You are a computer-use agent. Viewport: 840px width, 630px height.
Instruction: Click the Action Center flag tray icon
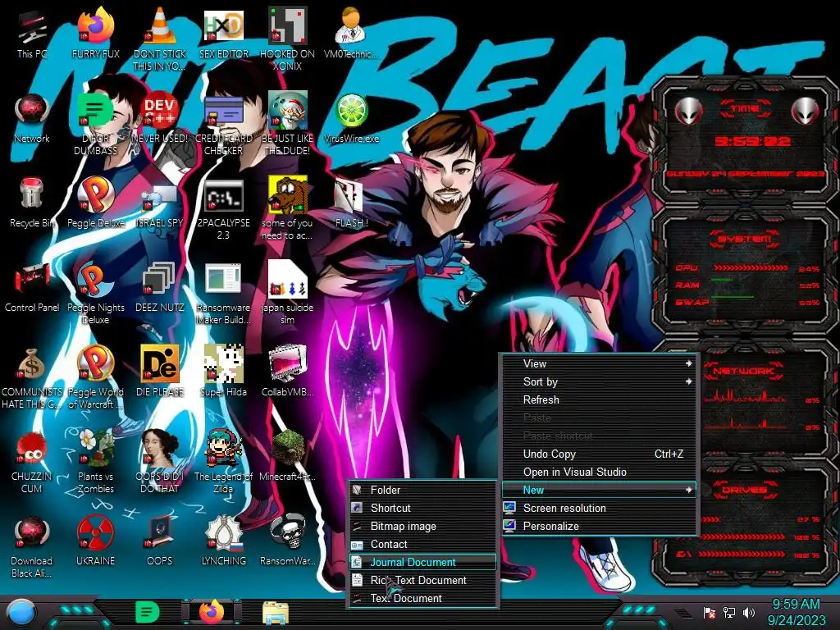(710, 612)
